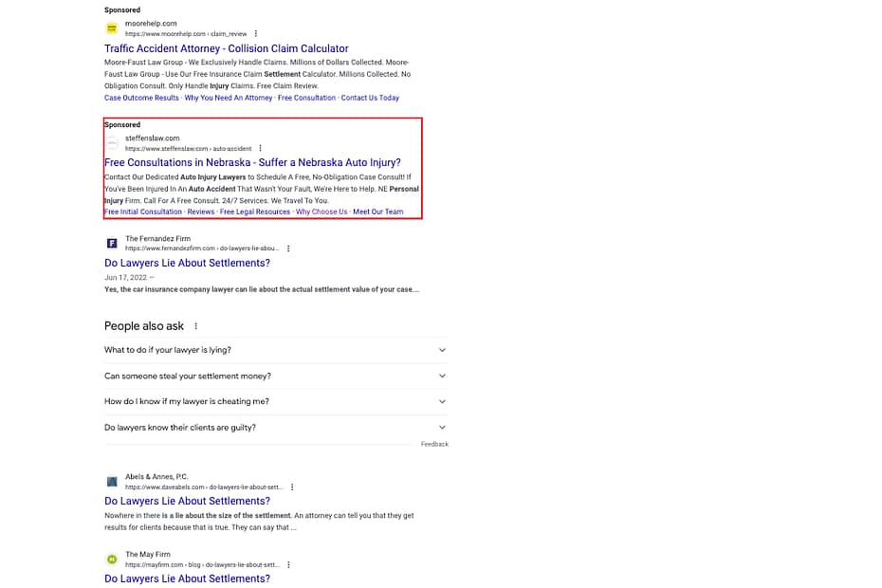Screen dimensions: 882x588
Task: Open the three-dot menu beside the mayfirm.com URL
Action: tap(288, 565)
